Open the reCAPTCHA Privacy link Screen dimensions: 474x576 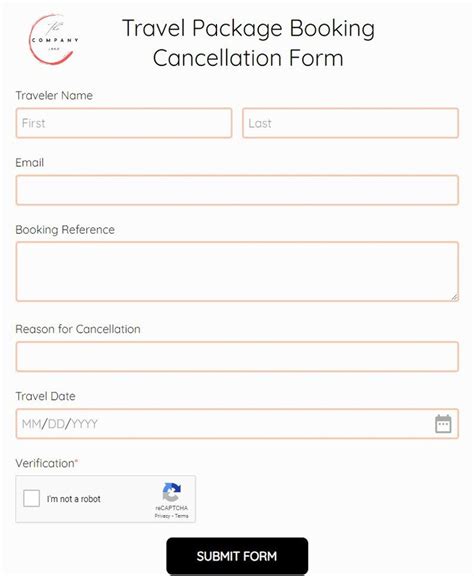point(162,516)
